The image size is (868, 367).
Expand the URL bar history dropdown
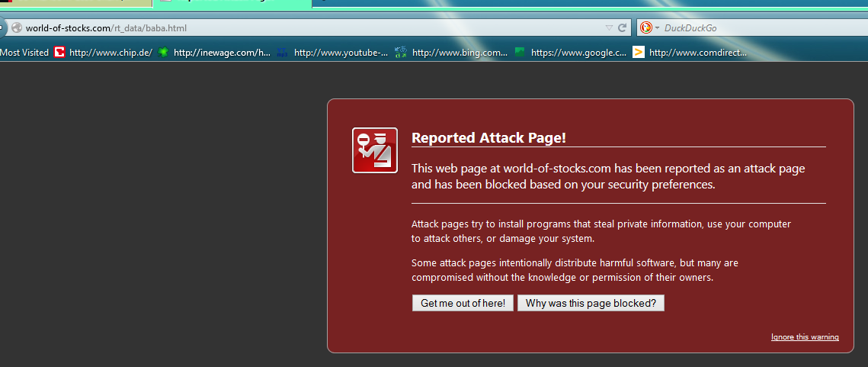coord(608,28)
